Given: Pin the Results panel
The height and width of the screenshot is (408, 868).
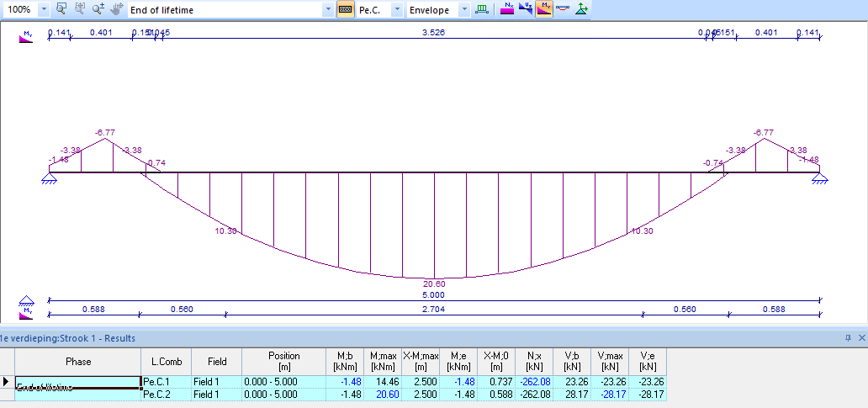Looking at the screenshot, I should [848, 337].
